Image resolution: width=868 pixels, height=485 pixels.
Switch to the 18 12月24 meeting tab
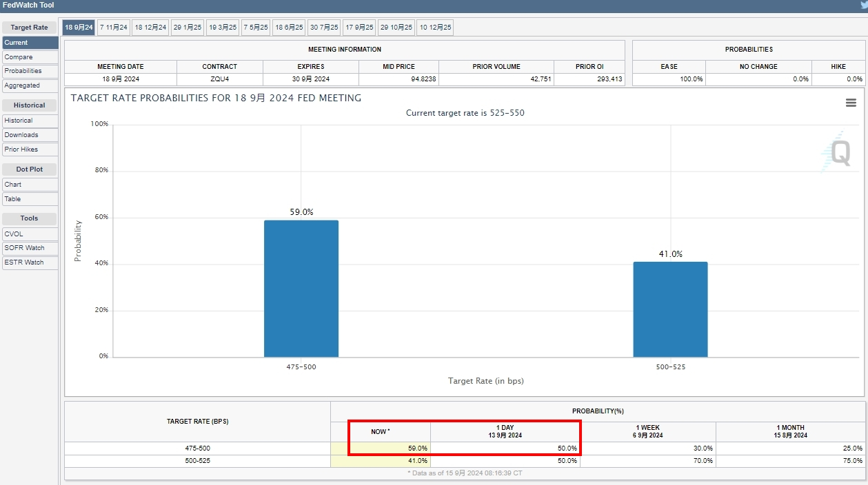[x=150, y=28]
